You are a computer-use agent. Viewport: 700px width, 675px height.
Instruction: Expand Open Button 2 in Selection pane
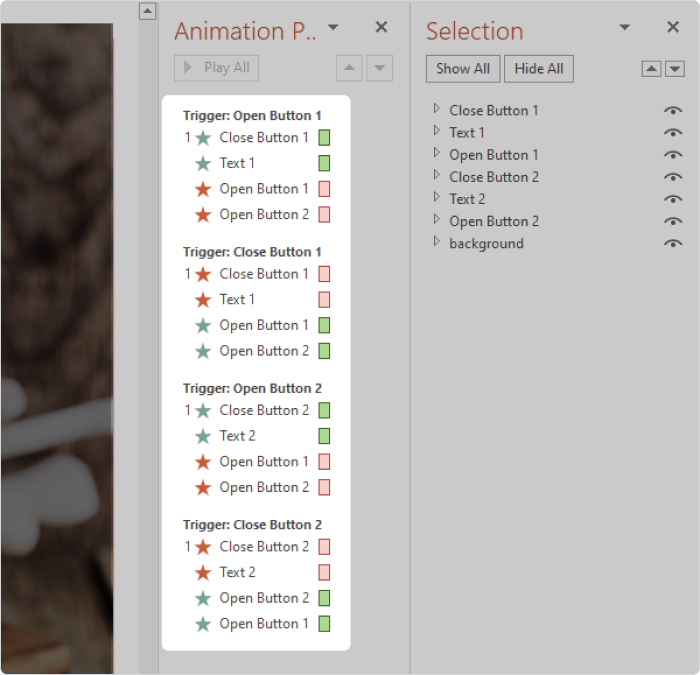[437, 219]
